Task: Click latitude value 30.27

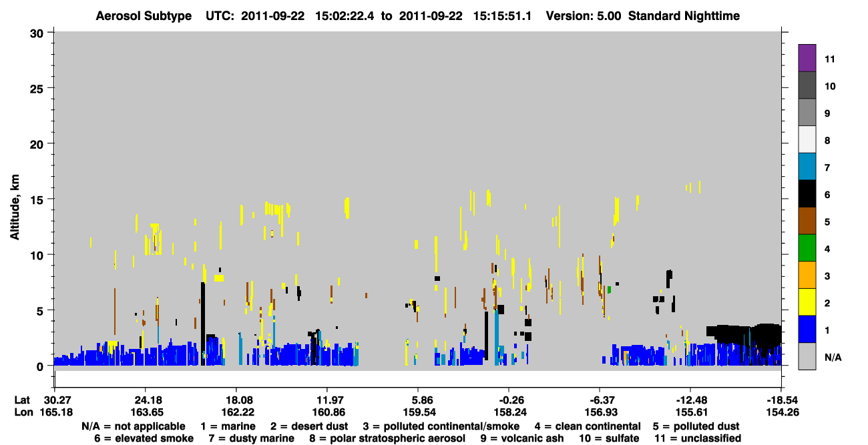Action: [58, 400]
